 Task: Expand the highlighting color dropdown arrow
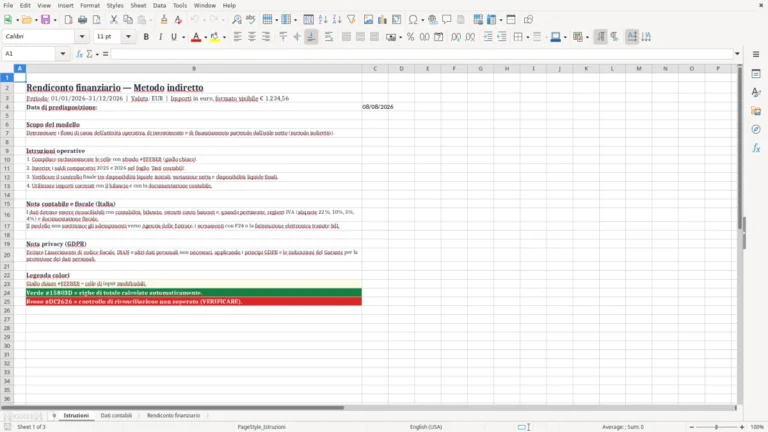(x=224, y=37)
